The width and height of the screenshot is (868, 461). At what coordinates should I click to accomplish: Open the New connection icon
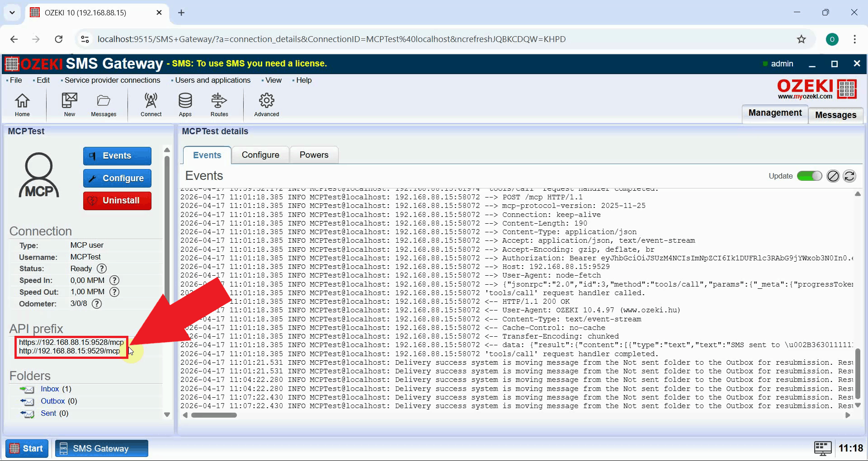click(69, 104)
